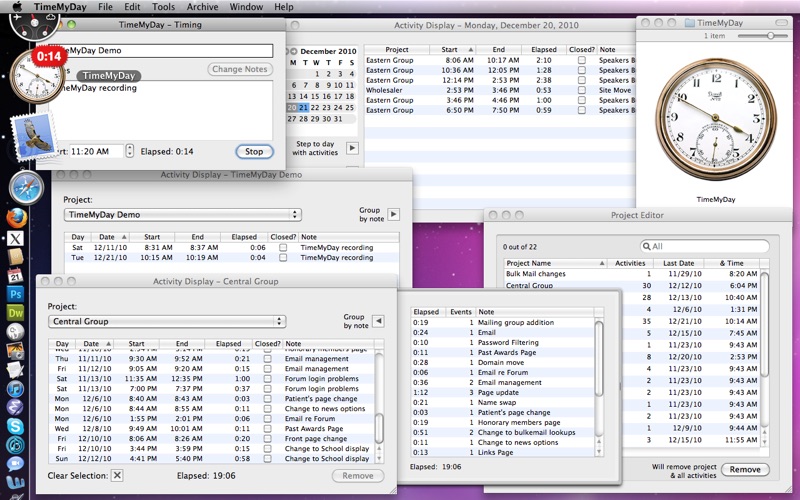Viewport: 800px width, 500px height.
Task: Click Last Date column header in Project Editor
Action: (x=679, y=263)
